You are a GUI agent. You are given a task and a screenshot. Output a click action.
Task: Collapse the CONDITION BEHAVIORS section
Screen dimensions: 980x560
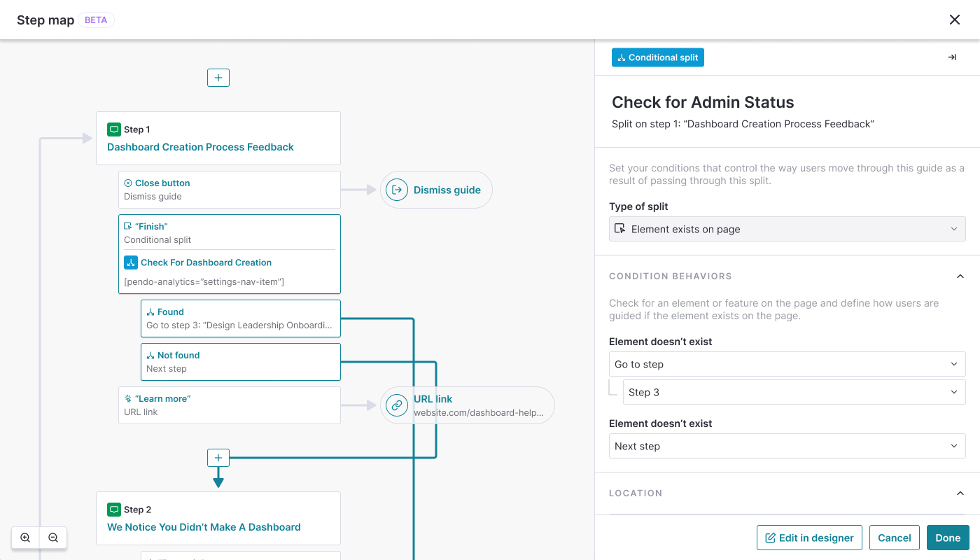(960, 276)
